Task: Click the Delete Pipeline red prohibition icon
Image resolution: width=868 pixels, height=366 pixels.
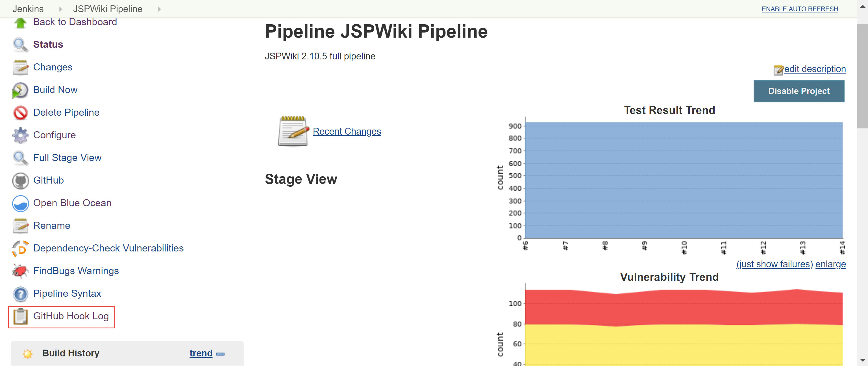Action: tap(20, 113)
